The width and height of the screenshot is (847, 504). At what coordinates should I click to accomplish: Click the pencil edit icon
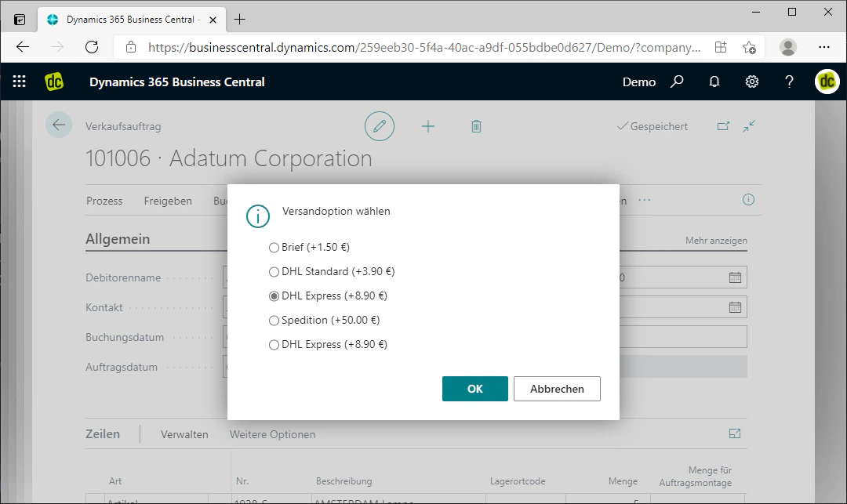(380, 126)
